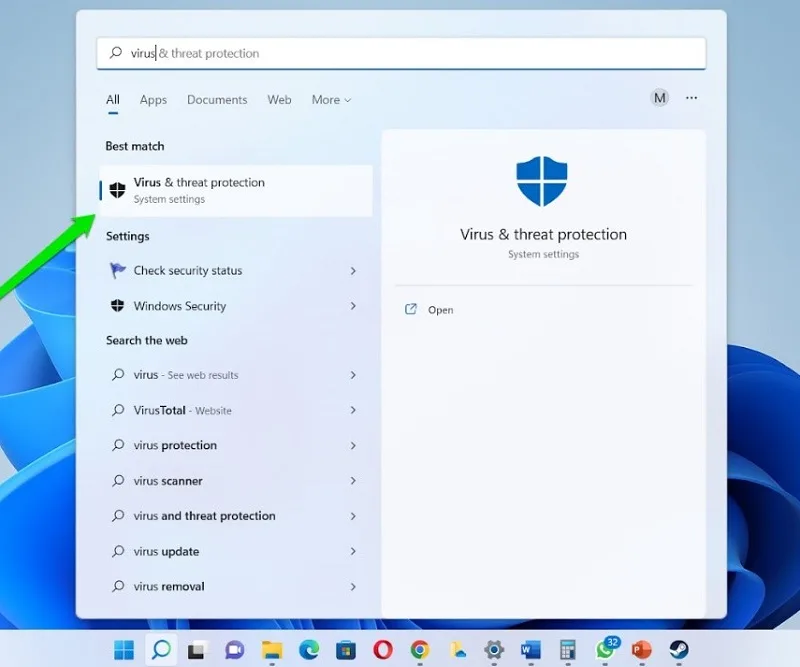Open Virus & threat protection best match
This screenshot has height=667, width=800.
[x=236, y=190]
